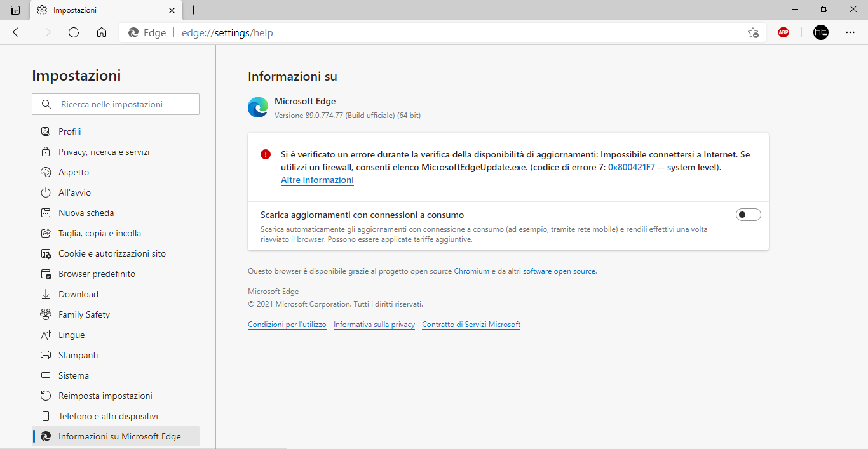Toggle Scarica aggiornamenti con connessioni a consumo

tap(748, 215)
